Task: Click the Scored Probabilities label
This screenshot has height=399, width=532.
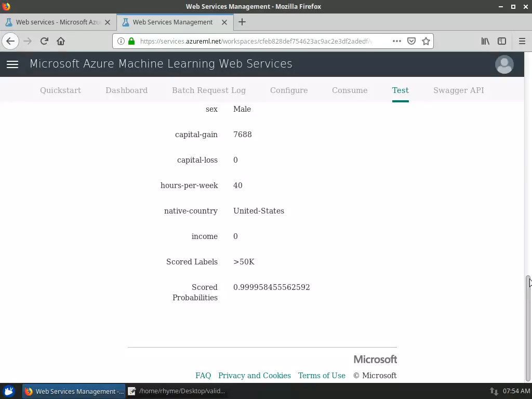Action: click(x=195, y=292)
